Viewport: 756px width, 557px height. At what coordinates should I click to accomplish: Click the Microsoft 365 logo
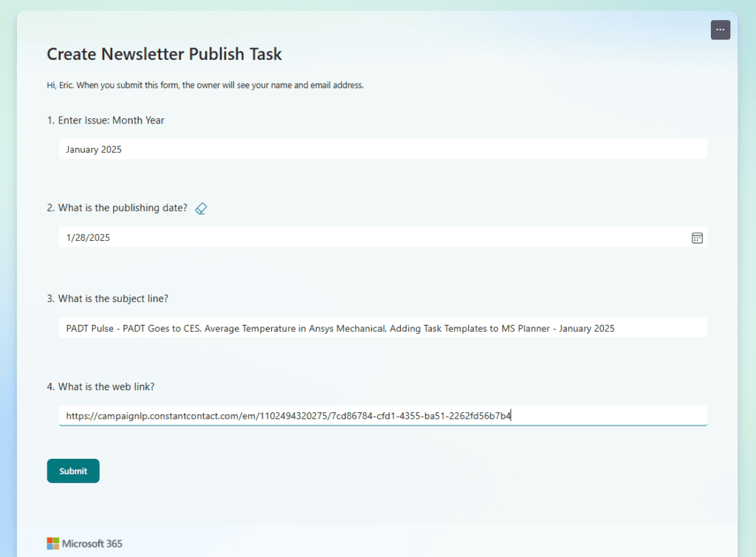click(x=84, y=544)
